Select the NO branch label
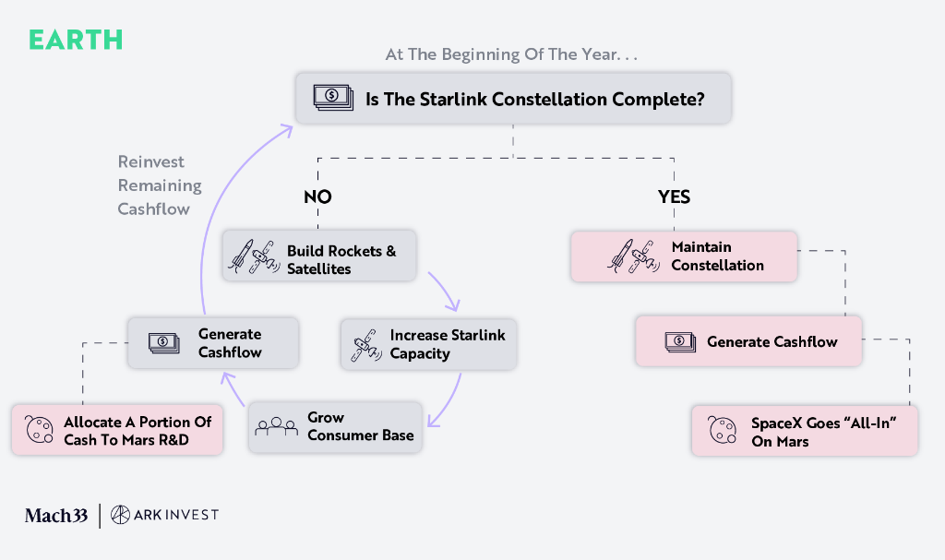Image resolution: width=945 pixels, height=560 pixels. (317, 197)
